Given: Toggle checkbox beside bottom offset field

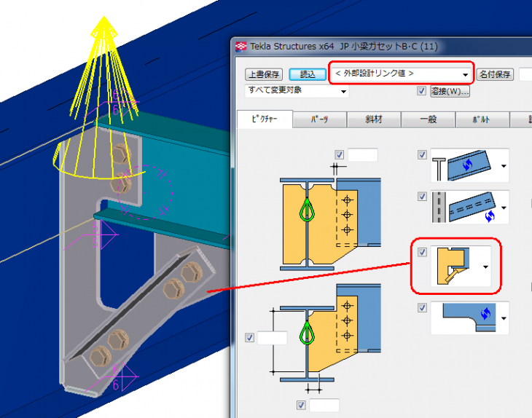Looking at the screenshot, I should click(301, 405).
